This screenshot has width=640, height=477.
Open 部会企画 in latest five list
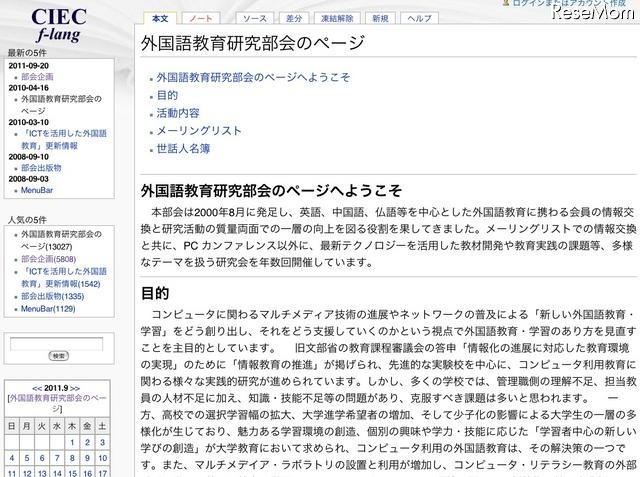click(37, 77)
